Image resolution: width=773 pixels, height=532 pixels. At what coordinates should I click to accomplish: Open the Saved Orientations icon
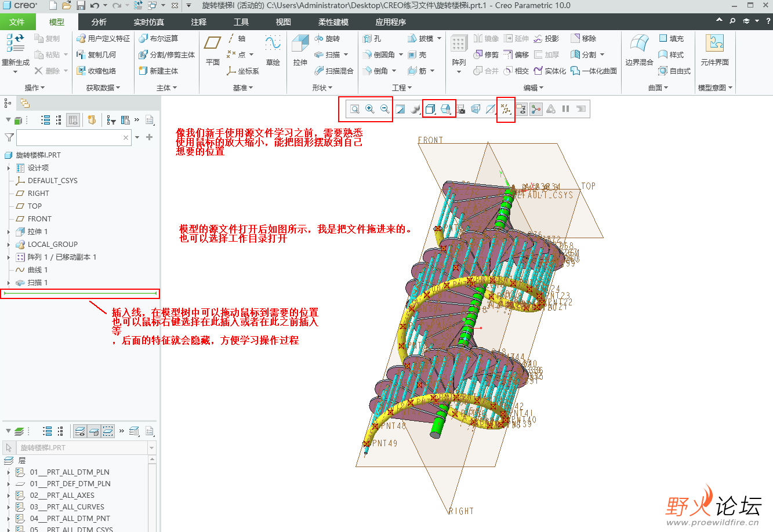pos(445,109)
